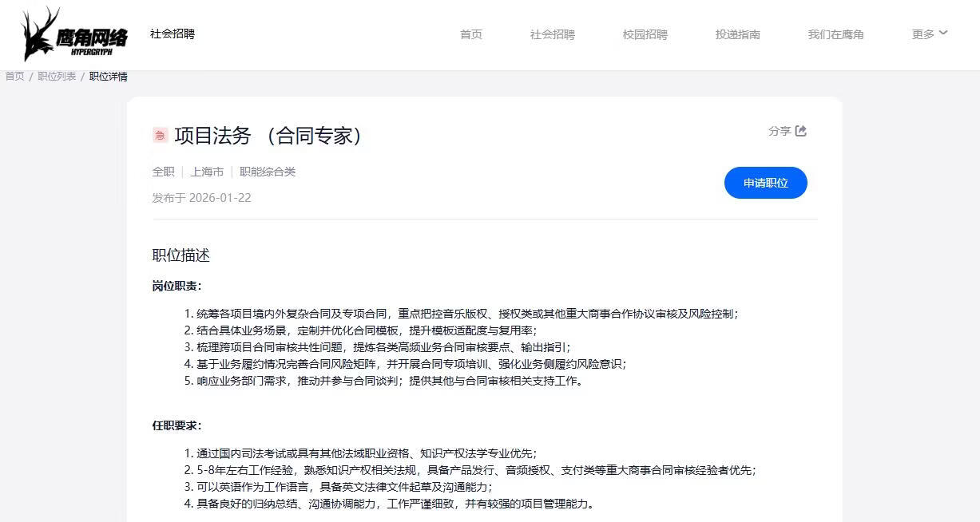The height and width of the screenshot is (522, 980).
Task: Open the 投递指南 navigation item
Action: click(x=737, y=34)
